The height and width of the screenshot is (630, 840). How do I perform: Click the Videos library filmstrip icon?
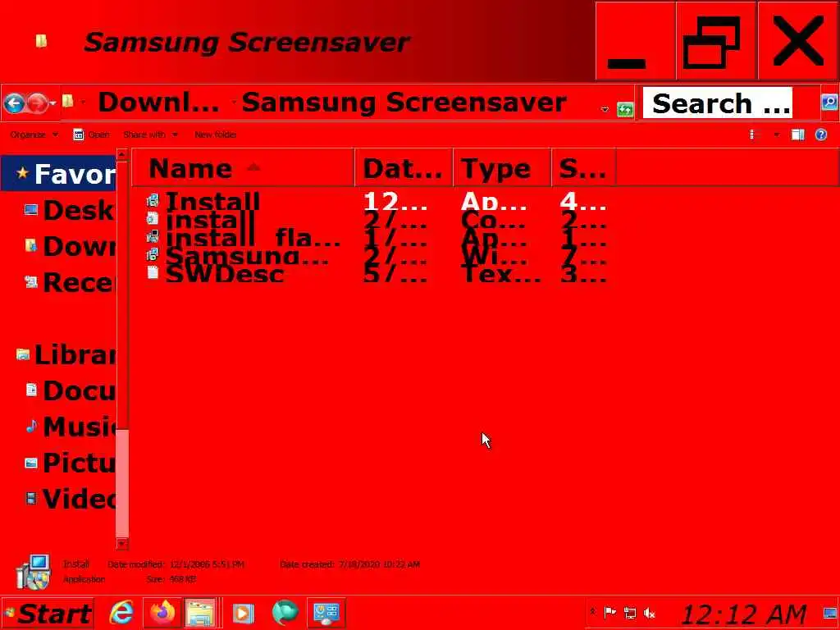click(x=31, y=499)
